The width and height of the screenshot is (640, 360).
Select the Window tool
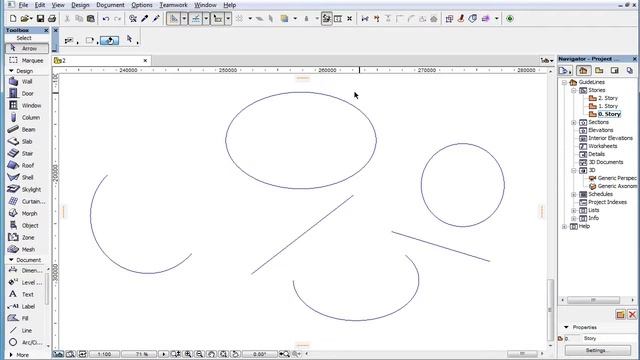click(27, 105)
